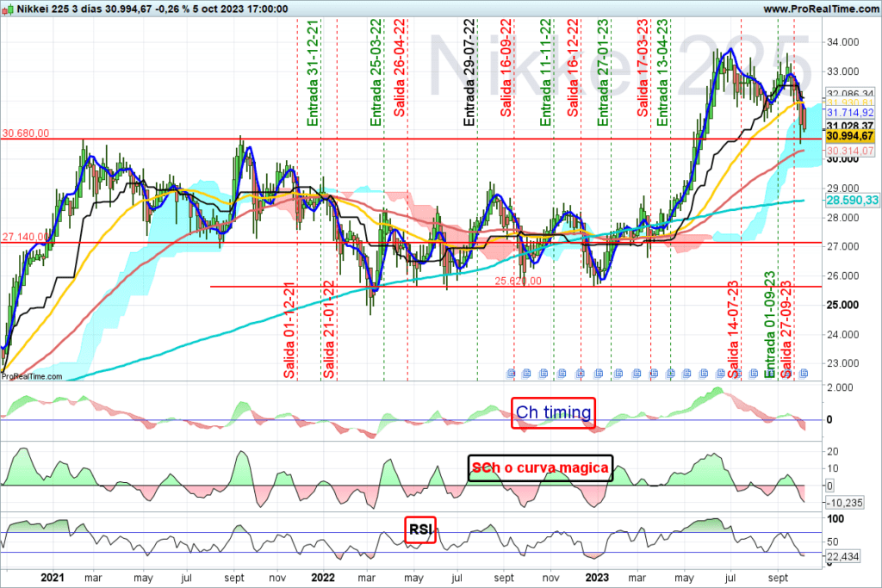Click the 2.000 value on Ch timing axis
This screenshot has height=588, width=882.
tap(841, 387)
